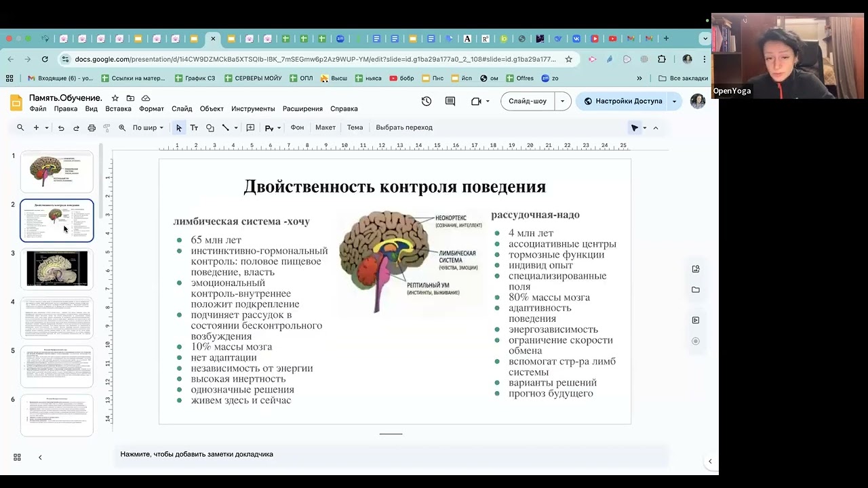Expand the slideshow options dropdown
The image size is (868, 488).
(562, 101)
